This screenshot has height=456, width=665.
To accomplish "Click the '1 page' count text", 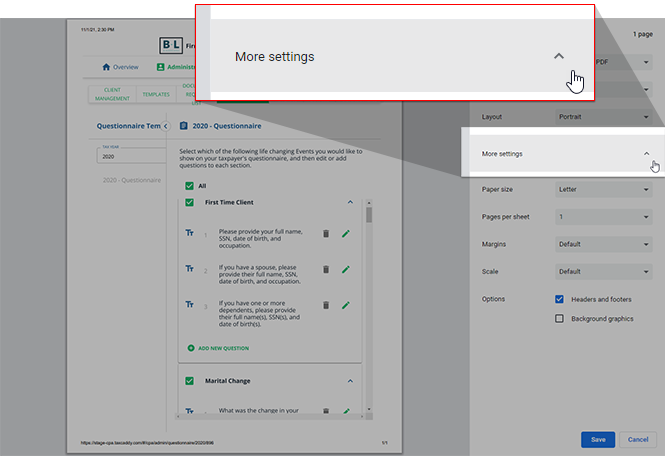I will coord(643,34).
